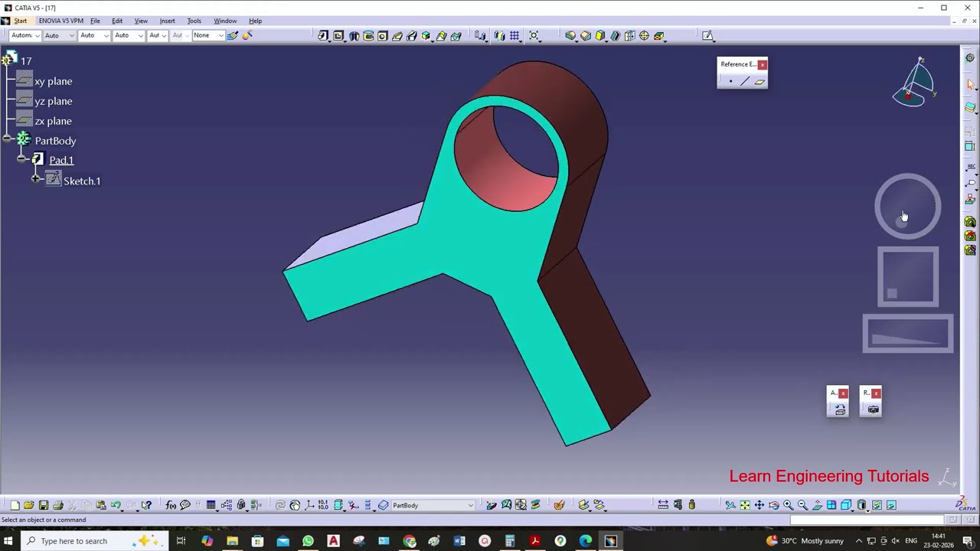Open the second Auto dropdown in graphic properties
This screenshot has height=551, width=980.
point(94,35)
